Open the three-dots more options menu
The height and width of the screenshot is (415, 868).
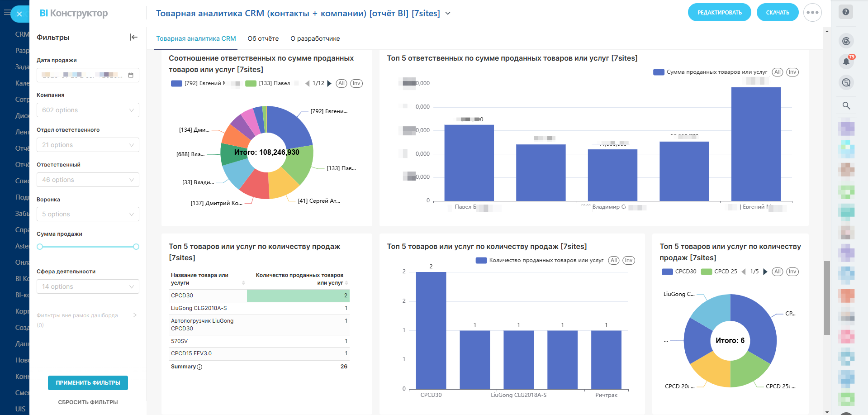812,13
